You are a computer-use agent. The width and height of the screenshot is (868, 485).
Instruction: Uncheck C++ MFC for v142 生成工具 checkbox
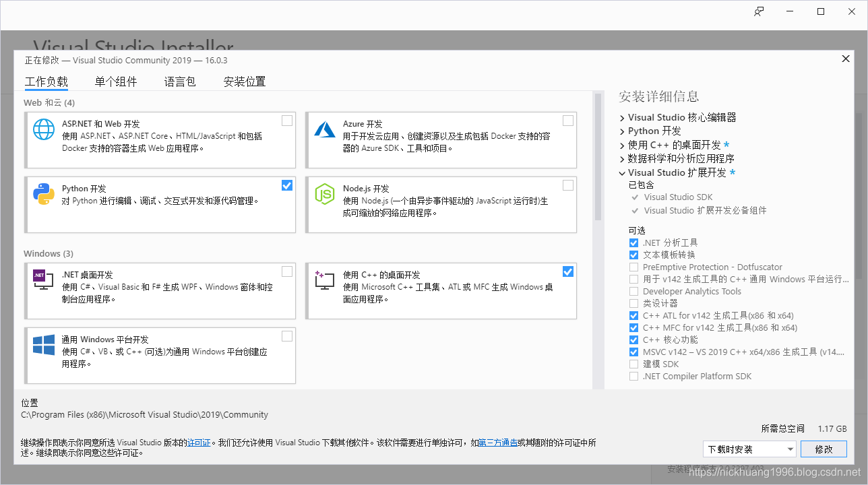633,327
